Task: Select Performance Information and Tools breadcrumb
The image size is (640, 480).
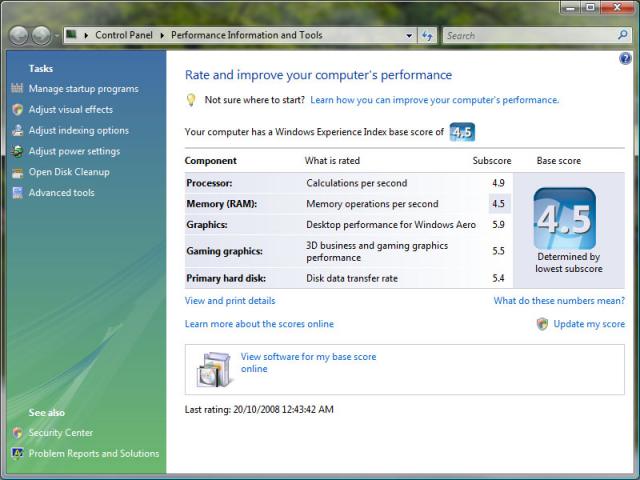Action: point(247,35)
